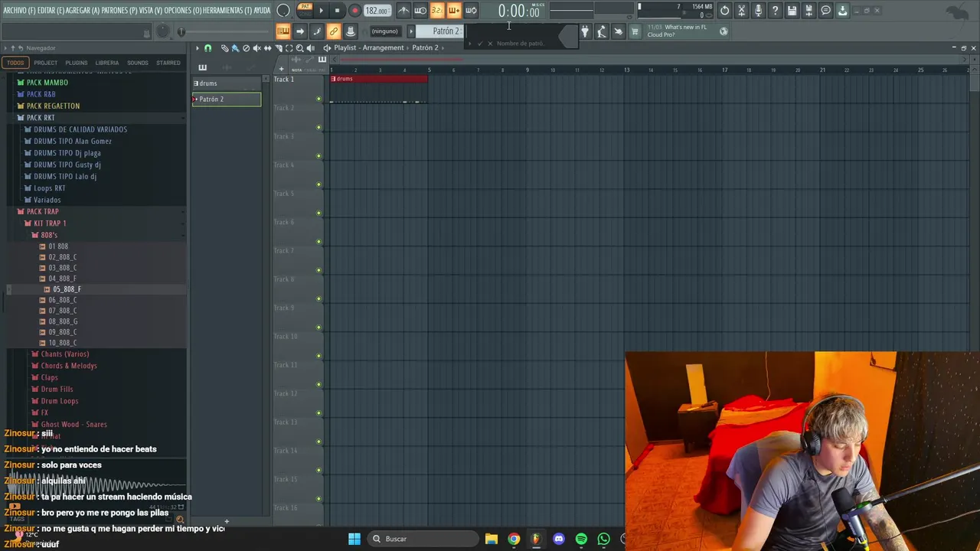This screenshot has height=551, width=980.
Task: Select the playlist Paint brush tool
Action: tap(235, 47)
